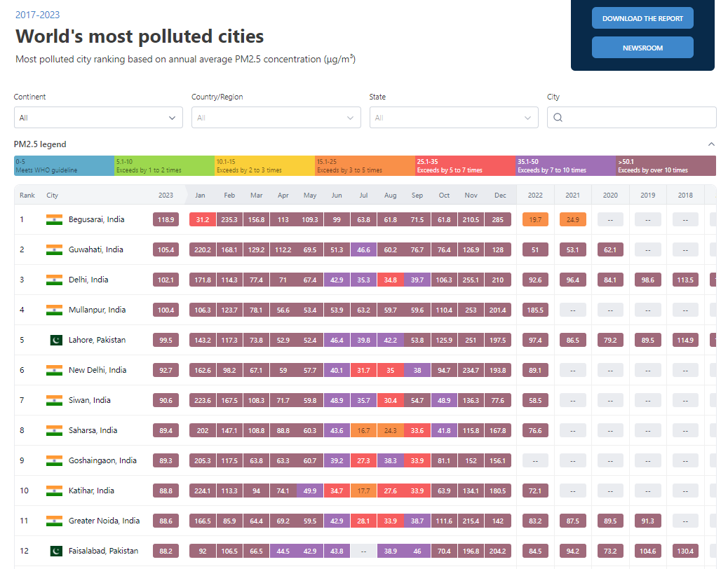This screenshot has height=569, width=728.
Task: Click the Rank column header
Action: [x=27, y=196]
